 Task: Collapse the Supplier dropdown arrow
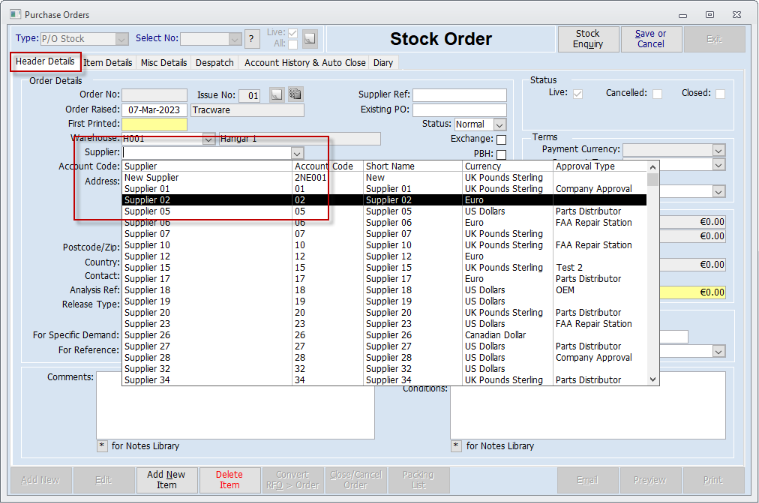(x=297, y=153)
